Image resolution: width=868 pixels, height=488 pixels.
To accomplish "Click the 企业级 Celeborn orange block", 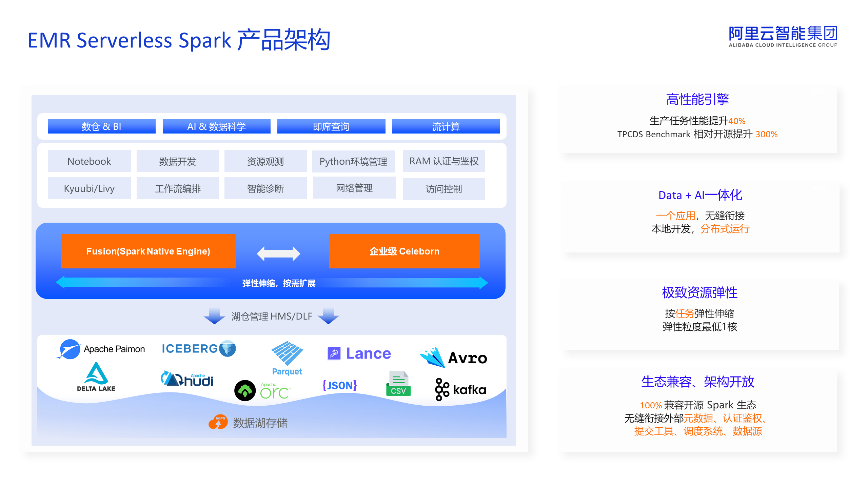I will tap(404, 251).
